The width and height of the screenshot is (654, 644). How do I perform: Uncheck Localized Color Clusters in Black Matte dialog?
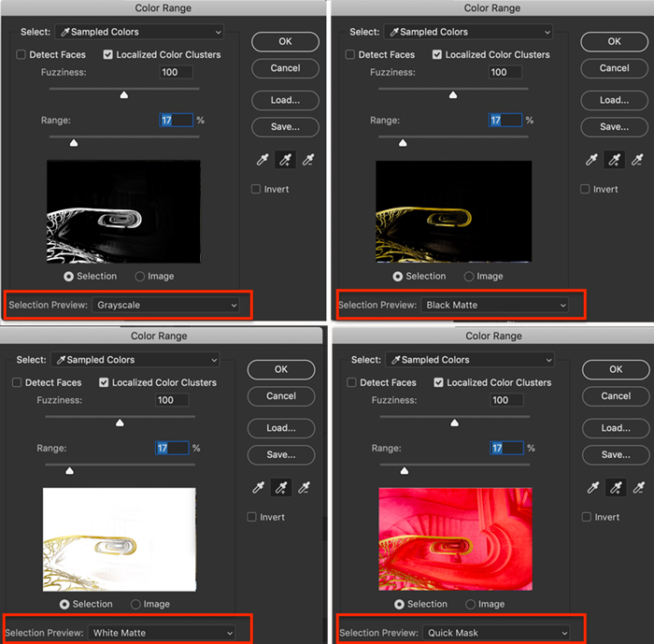436,54
